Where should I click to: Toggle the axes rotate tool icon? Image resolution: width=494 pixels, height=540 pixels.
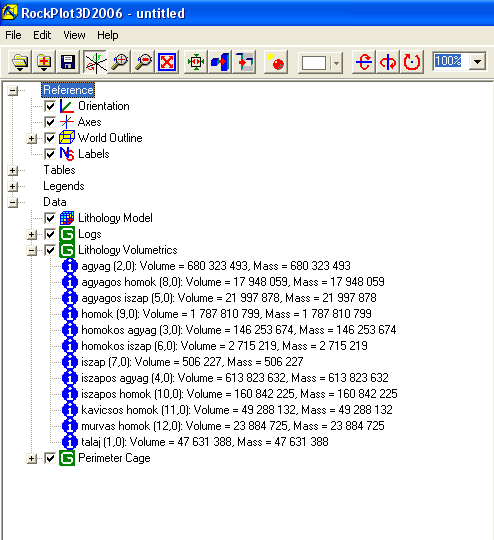(x=95, y=62)
